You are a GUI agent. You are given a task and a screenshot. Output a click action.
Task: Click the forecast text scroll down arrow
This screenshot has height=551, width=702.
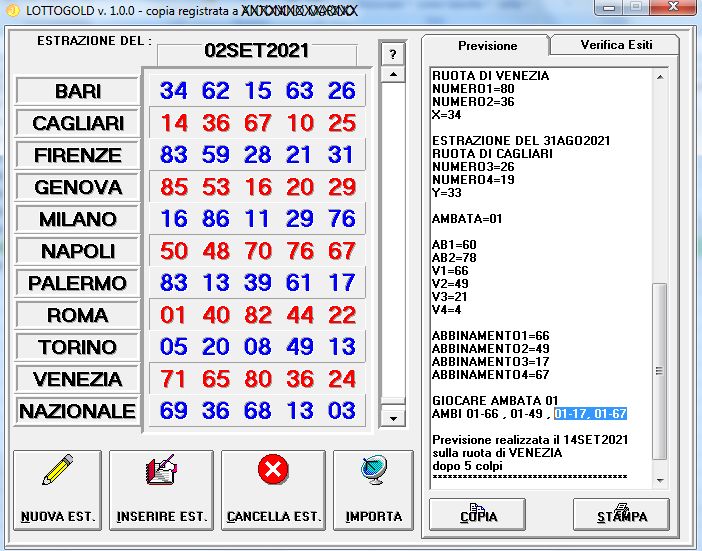pyautogui.click(x=660, y=481)
